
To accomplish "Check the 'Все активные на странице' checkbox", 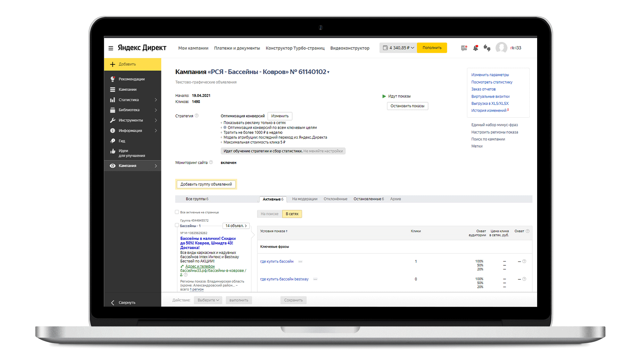I will tap(177, 212).
